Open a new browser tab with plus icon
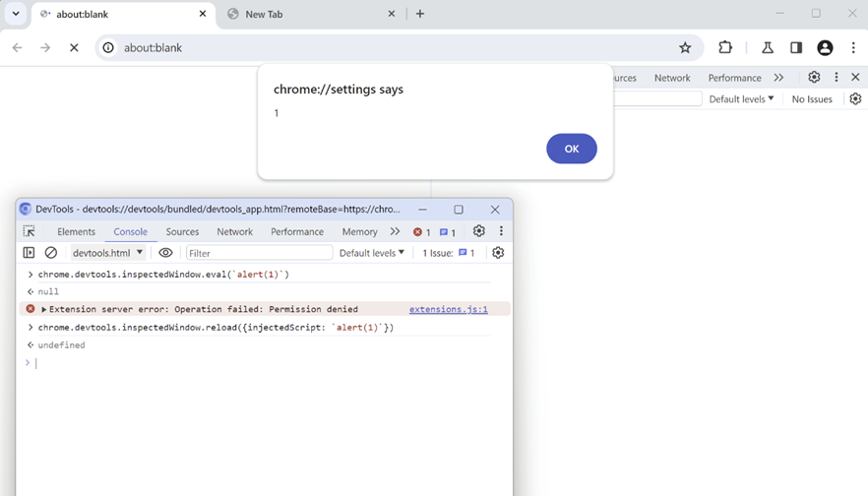 420,14
